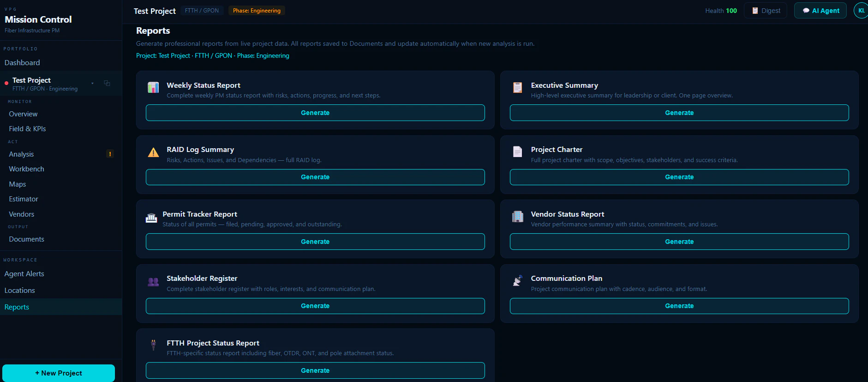Generate the Communication Plan

point(679,306)
